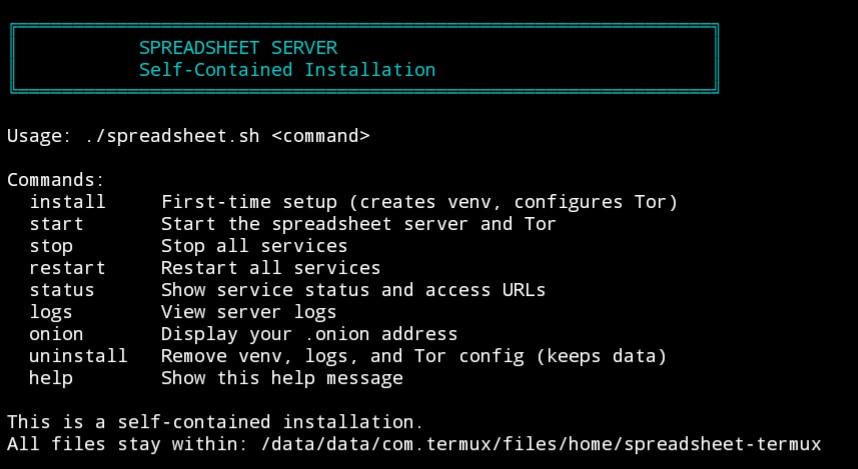
Task: Click the logs command name
Action: pyautogui.click(x=51, y=312)
